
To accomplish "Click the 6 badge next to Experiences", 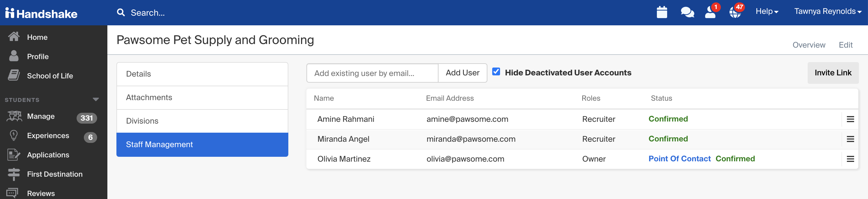I will (x=90, y=137).
